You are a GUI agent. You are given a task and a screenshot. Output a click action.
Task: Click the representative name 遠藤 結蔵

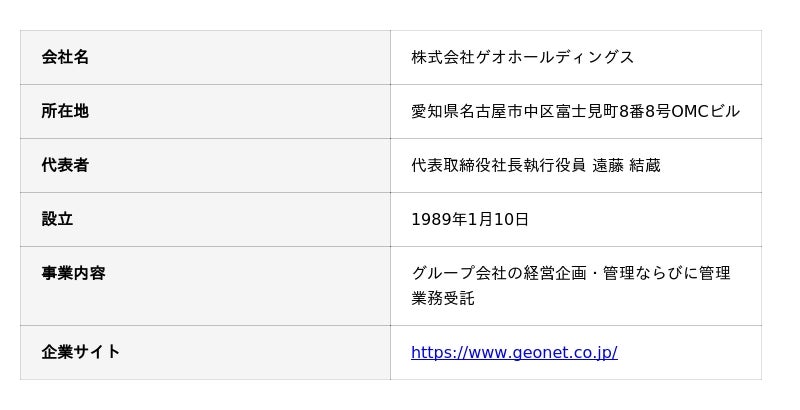pos(627,166)
